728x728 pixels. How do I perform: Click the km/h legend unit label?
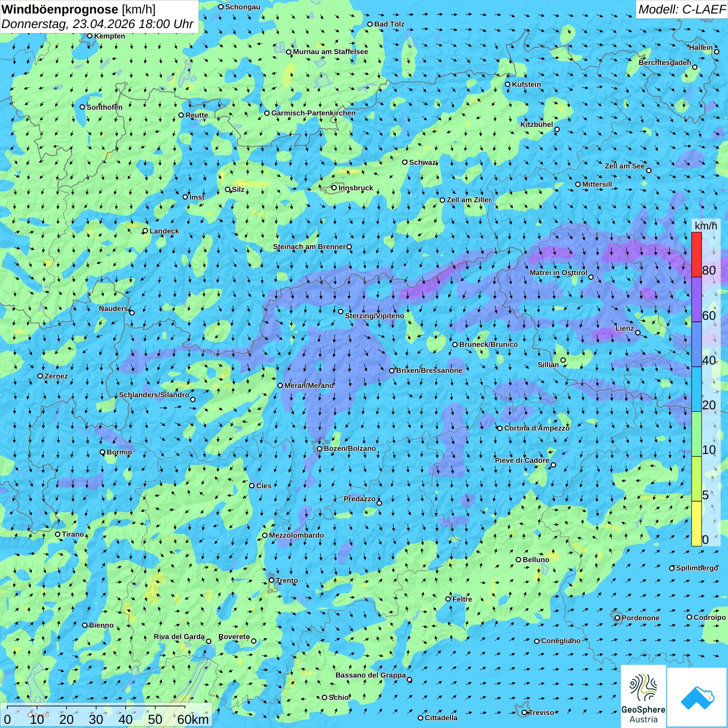click(706, 226)
